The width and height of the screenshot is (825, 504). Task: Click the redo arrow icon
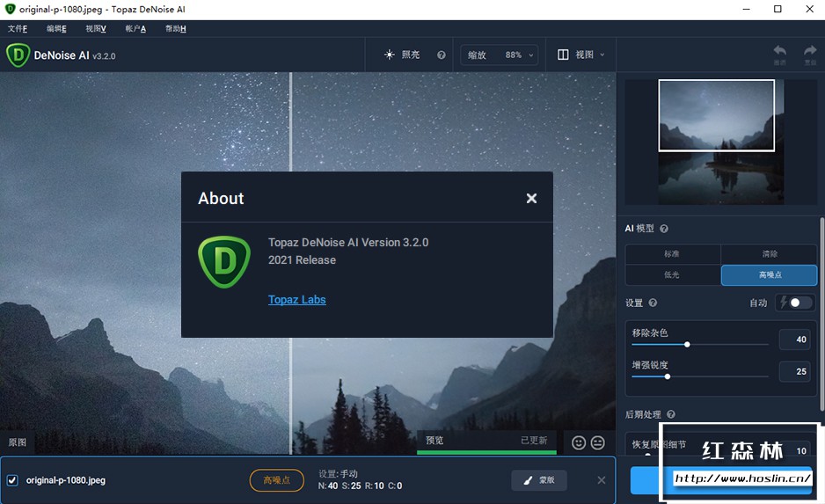(810, 51)
